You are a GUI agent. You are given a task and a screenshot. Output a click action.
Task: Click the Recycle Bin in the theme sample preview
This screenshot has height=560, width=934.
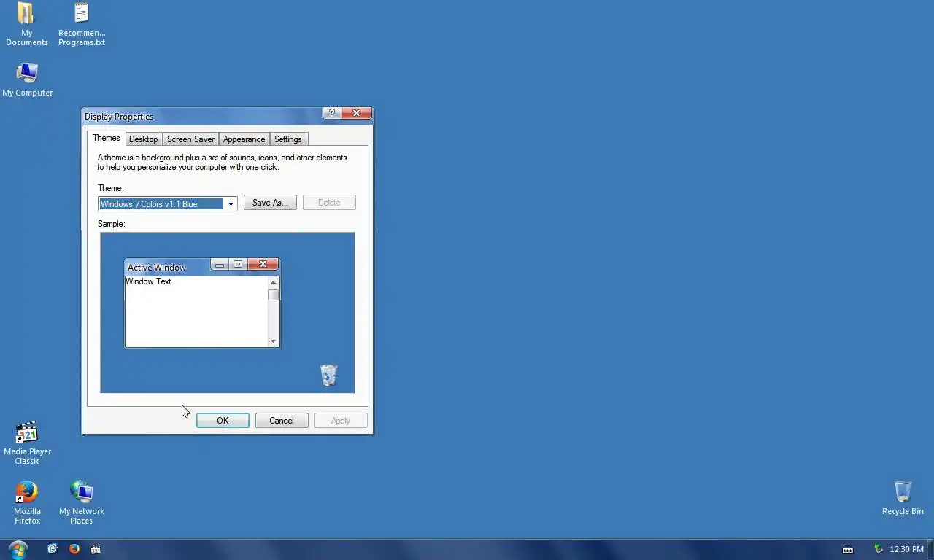point(329,375)
